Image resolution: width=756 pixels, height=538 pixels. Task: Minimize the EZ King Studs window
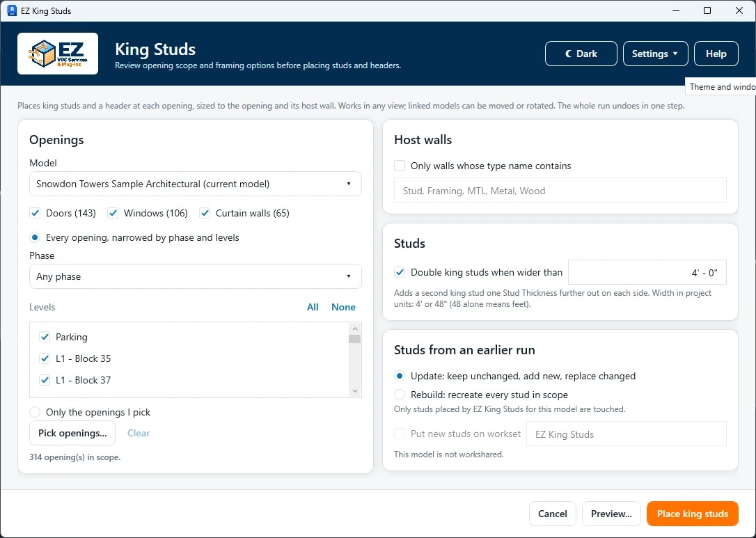[676, 10]
